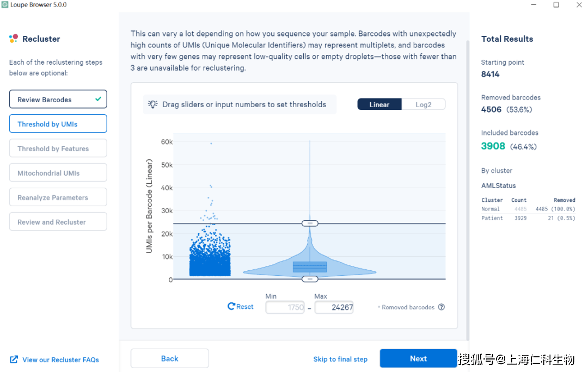Click the Reset thresholds icon
Image resolution: width=588 pixels, height=372 pixels.
(x=231, y=307)
